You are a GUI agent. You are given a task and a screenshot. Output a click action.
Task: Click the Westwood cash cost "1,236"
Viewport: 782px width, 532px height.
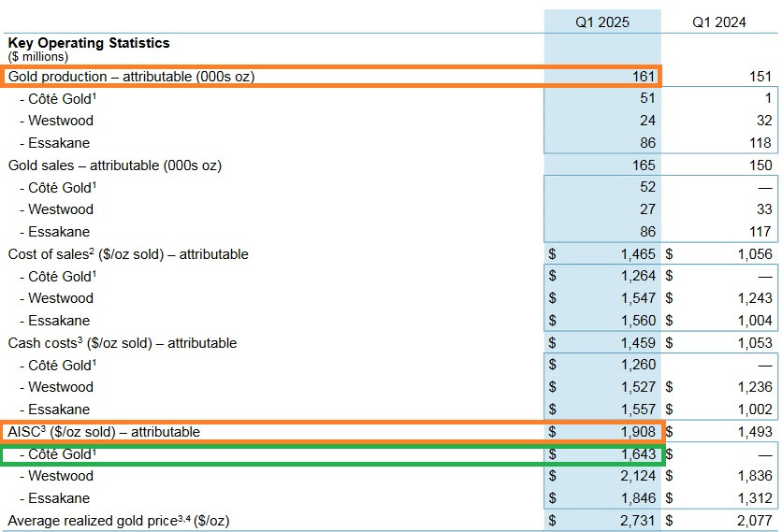coord(755,387)
